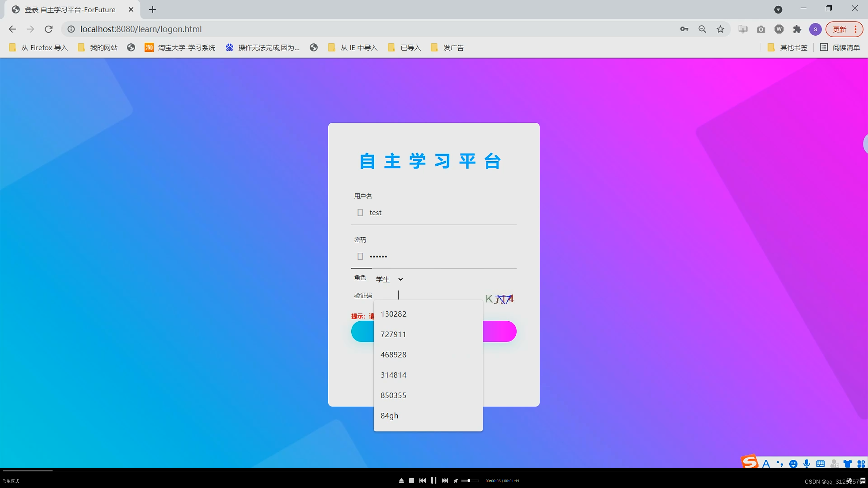
Task: Open Sogou toolbox grid icon
Action: click(x=861, y=463)
